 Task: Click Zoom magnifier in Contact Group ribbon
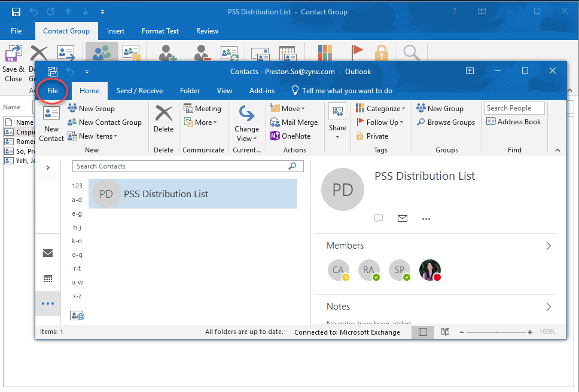(x=412, y=53)
